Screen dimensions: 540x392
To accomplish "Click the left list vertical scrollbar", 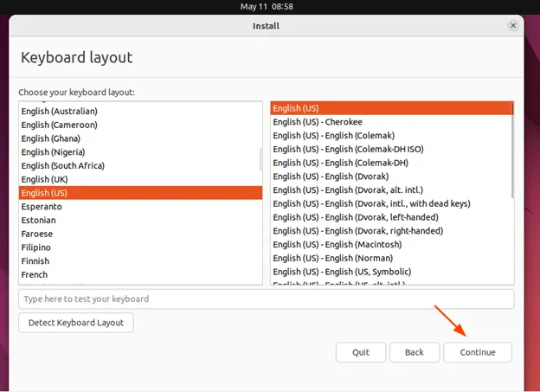I will click(260, 158).
